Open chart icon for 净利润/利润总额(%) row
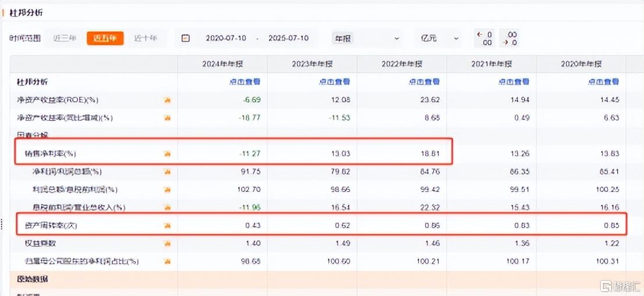644x296 pixels. point(167,171)
